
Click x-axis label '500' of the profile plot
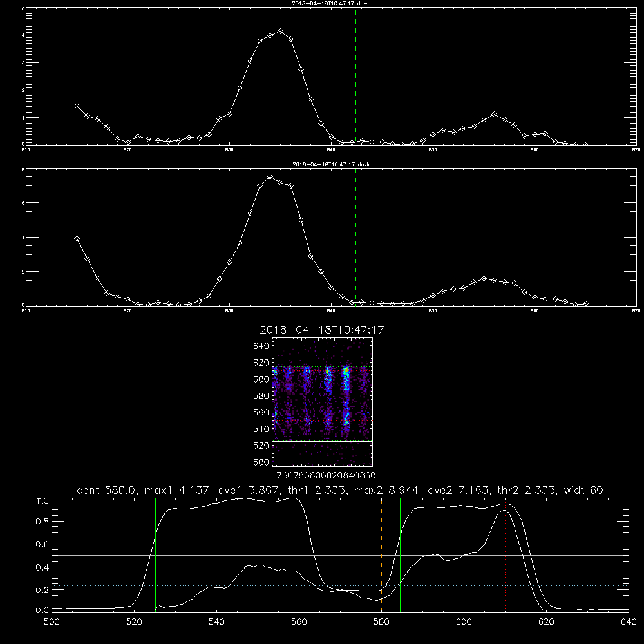[52, 622]
